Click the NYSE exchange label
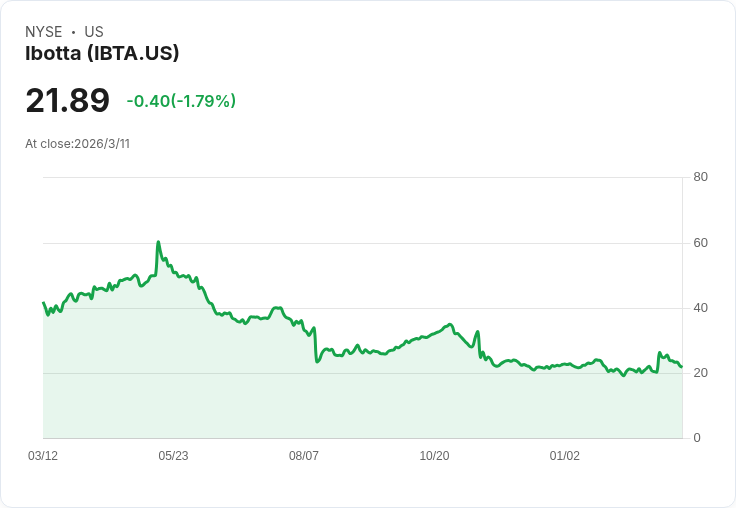This screenshot has height=508, width=736. [x=44, y=32]
